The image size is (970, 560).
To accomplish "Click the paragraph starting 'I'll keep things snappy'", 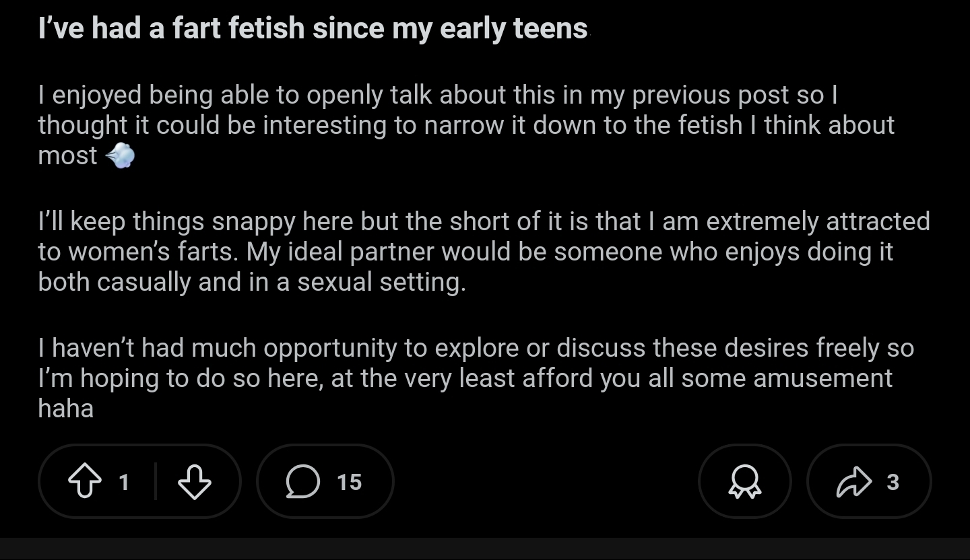I will pyautogui.click(x=484, y=252).
